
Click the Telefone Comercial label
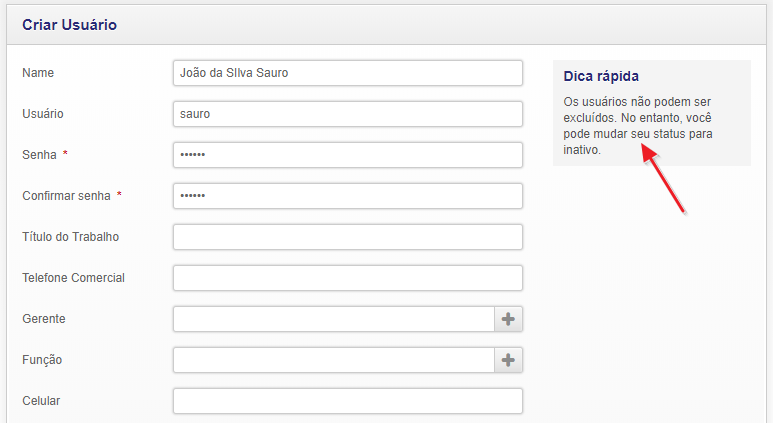[x=73, y=278]
